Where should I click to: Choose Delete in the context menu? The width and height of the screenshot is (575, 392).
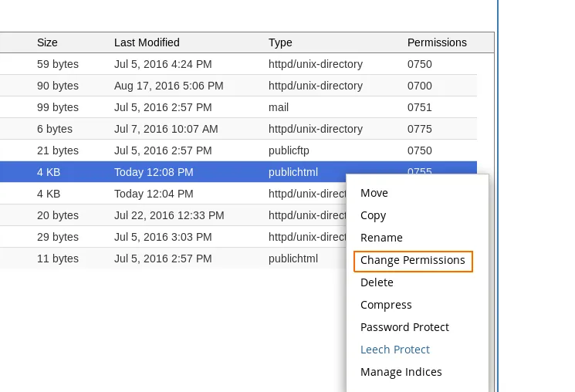(x=377, y=282)
